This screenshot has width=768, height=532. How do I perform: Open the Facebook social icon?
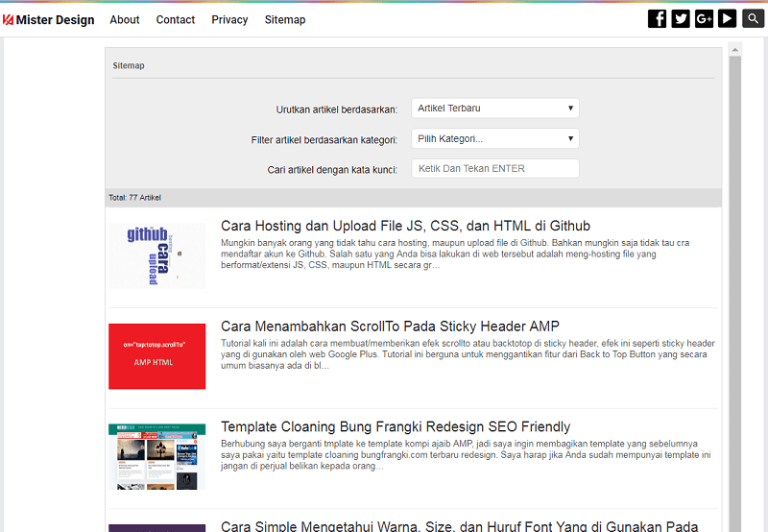pyautogui.click(x=657, y=19)
